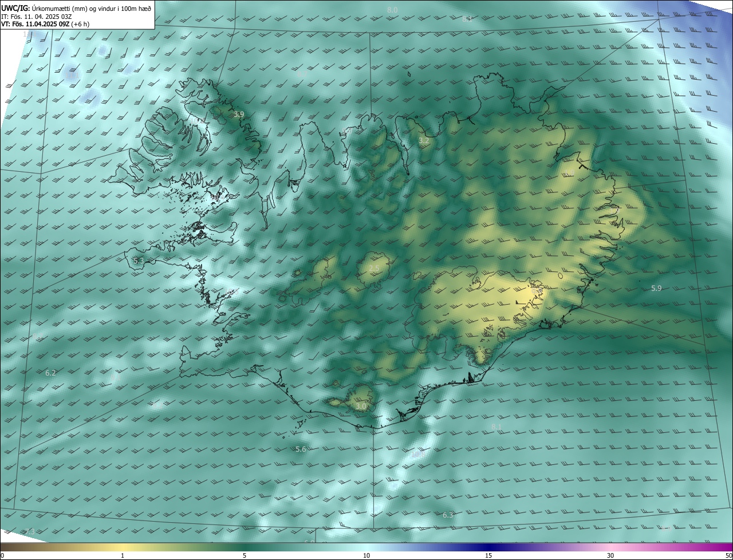Click the 3.0 value on the southern glacier
The height and width of the screenshot is (560, 733).
click(361, 407)
